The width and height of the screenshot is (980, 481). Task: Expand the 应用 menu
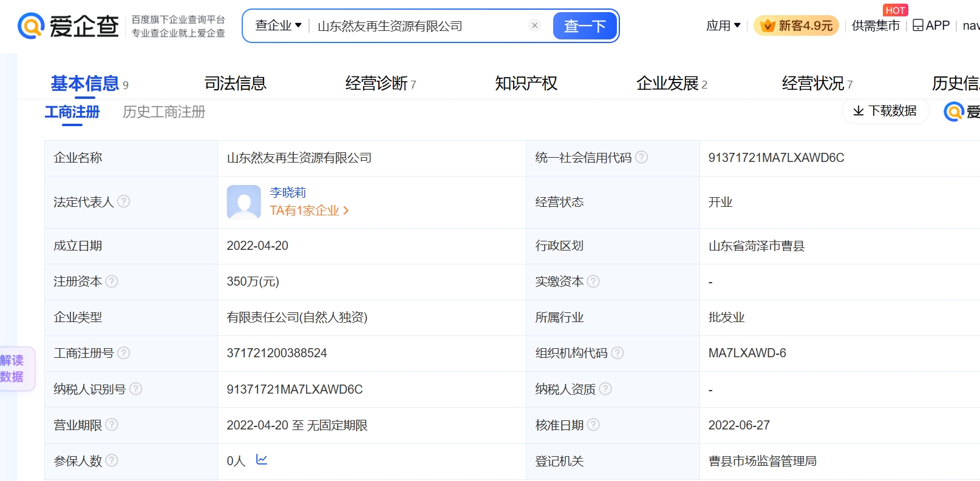pyautogui.click(x=723, y=25)
